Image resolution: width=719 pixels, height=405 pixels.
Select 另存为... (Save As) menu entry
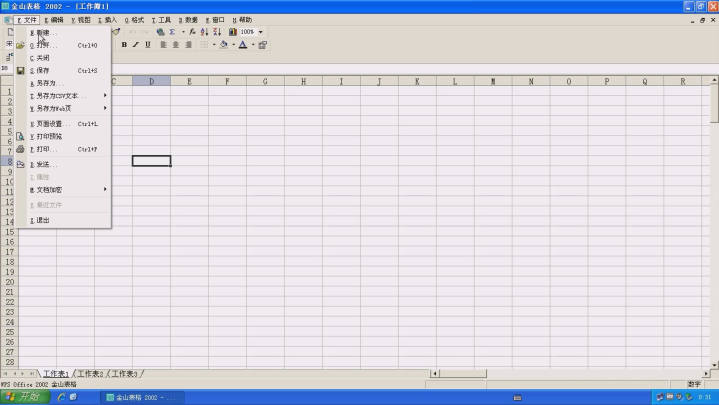click(63, 83)
